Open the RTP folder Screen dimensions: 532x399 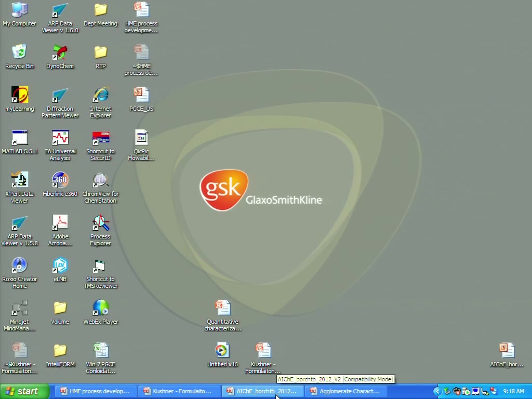(100, 57)
